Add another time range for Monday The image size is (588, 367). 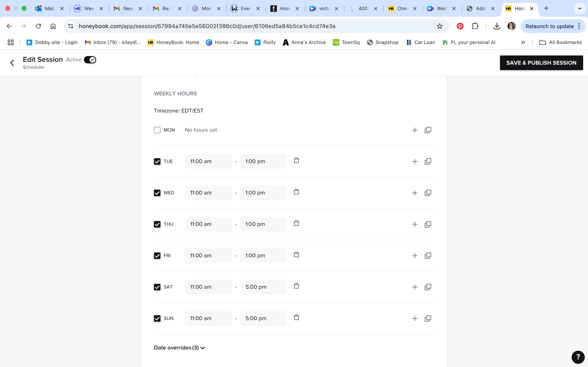414,130
